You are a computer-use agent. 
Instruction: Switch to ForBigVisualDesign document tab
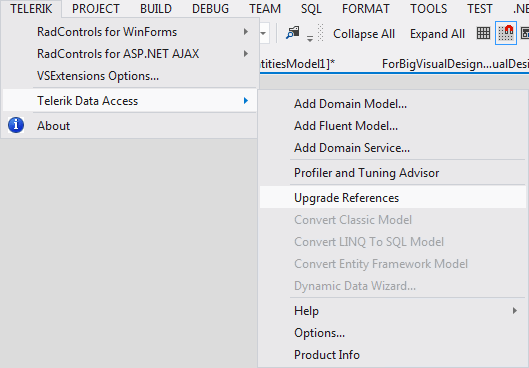tap(455, 64)
